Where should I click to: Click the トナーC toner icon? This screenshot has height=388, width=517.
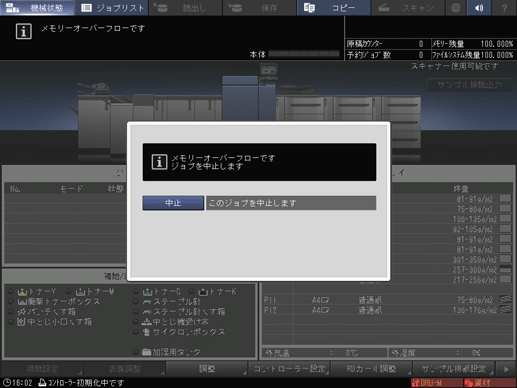coord(147,292)
